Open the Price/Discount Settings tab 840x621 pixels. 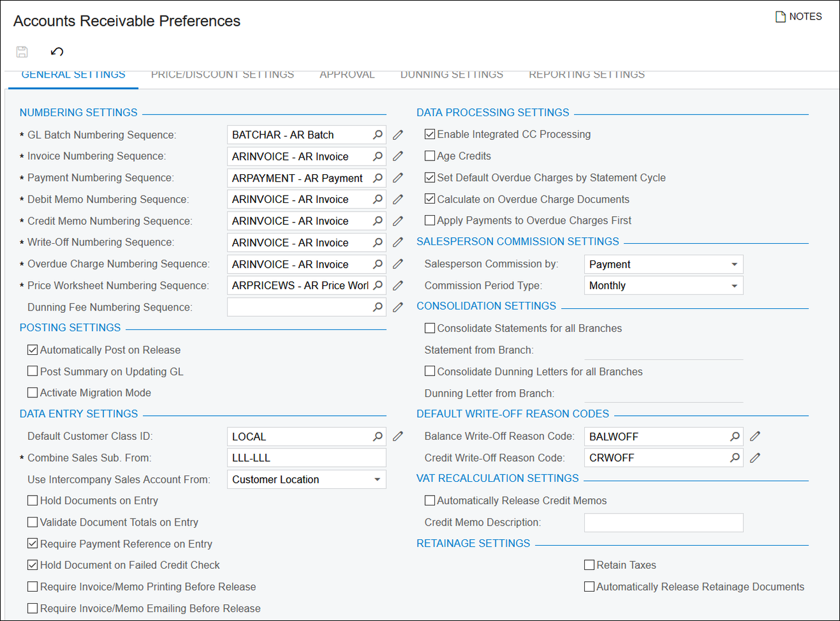(222, 75)
